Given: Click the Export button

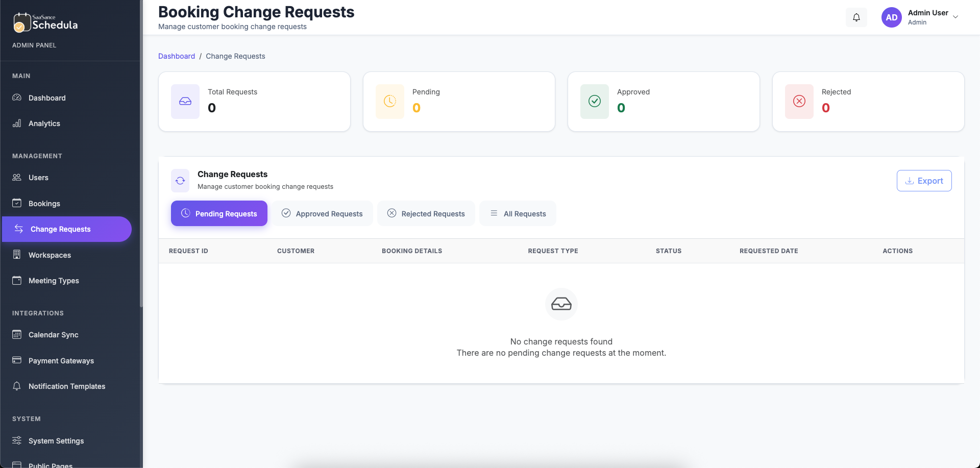Looking at the screenshot, I should (x=924, y=181).
